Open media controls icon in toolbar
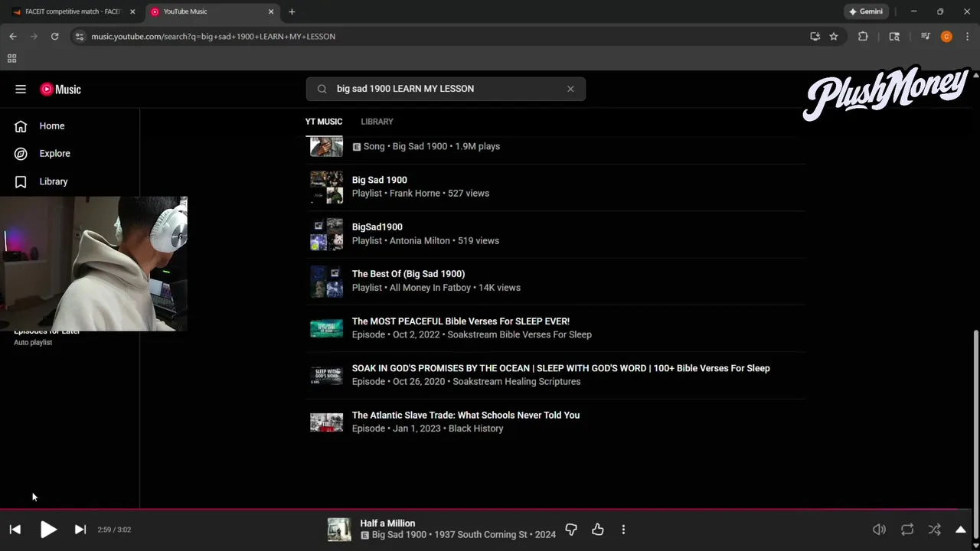 coord(926,36)
